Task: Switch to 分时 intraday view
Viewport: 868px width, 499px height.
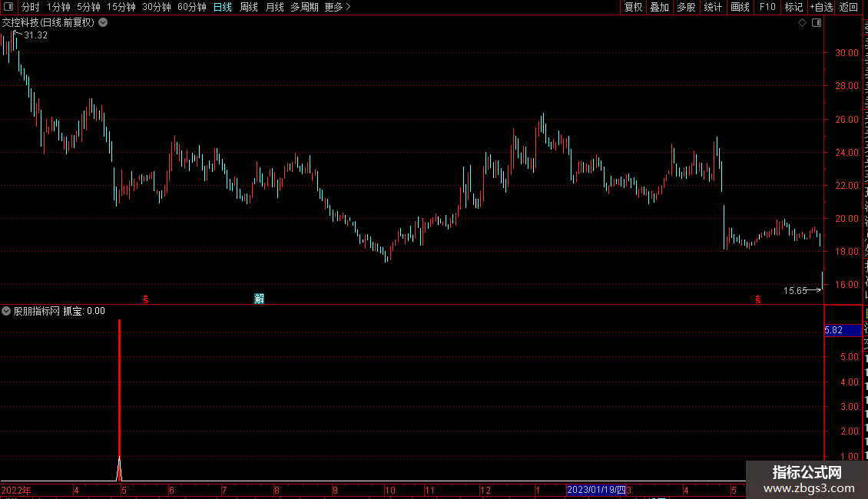Action: pyautogui.click(x=31, y=7)
